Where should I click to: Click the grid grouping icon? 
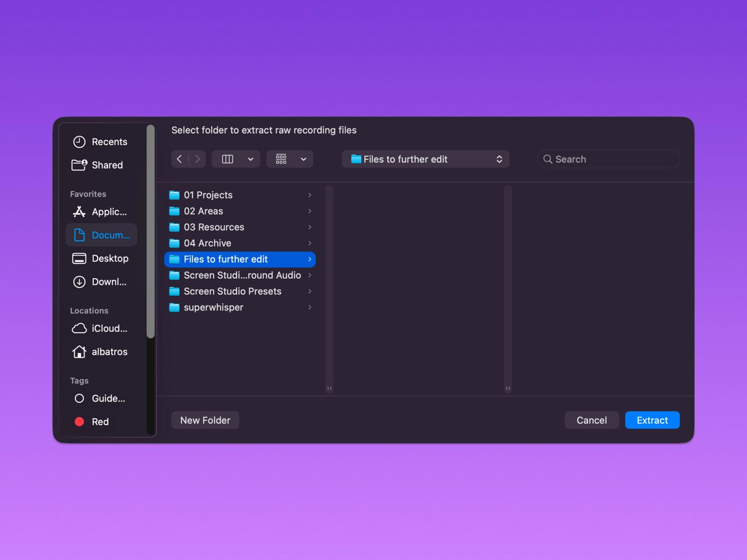[281, 159]
